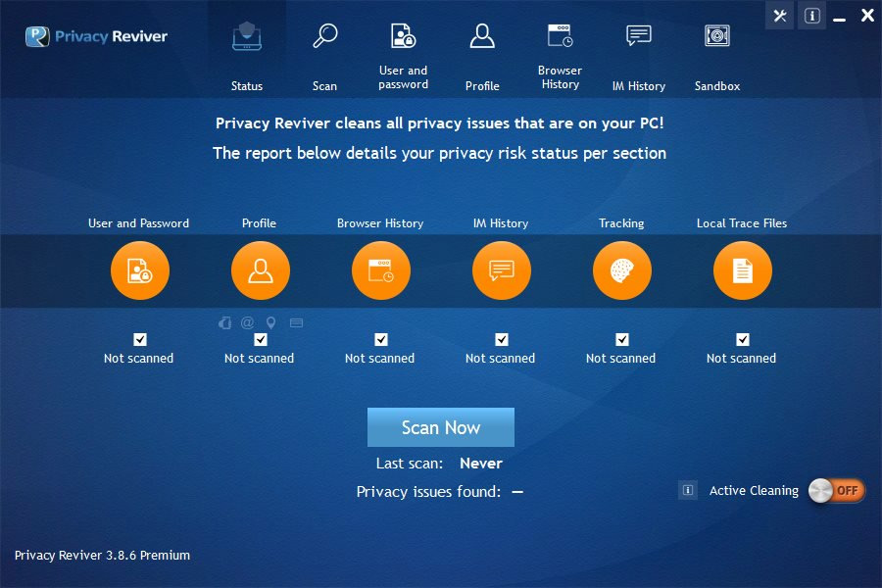This screenshot has width=882, height=588.
Task: Switch to IM History tab label
Action: 638,86
